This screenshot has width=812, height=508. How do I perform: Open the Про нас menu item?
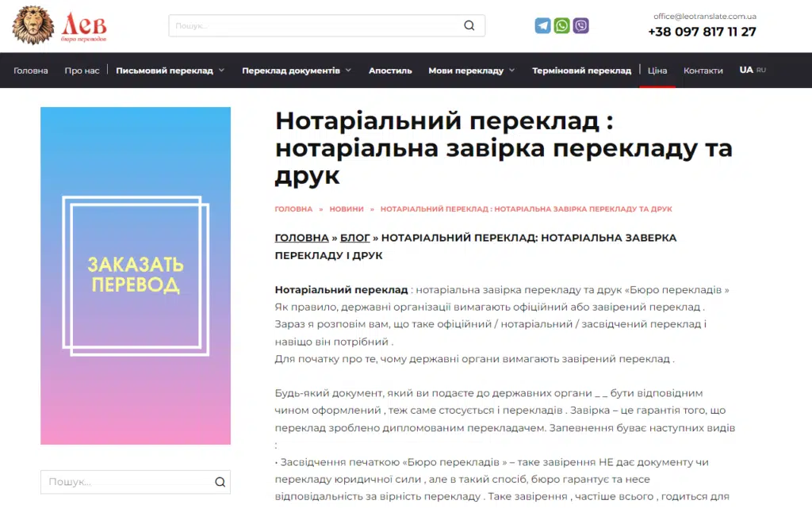click(x=82, y=71)
